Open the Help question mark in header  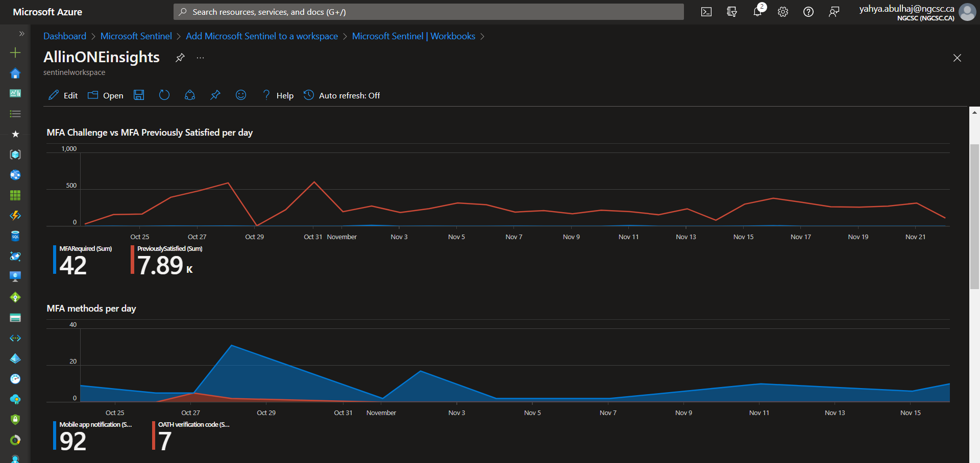click(808, 12)
